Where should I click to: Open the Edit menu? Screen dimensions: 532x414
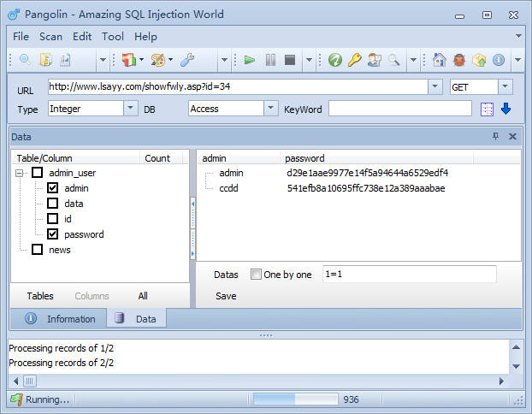click(x=82, y=36)
